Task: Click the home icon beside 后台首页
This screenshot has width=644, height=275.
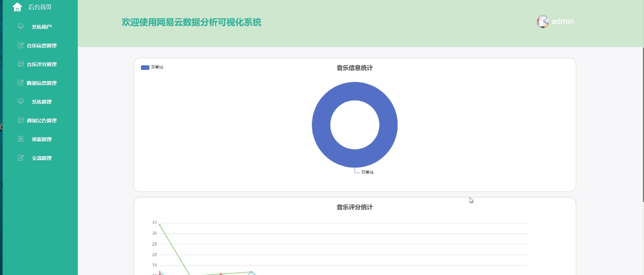Action: click(17, 7)
